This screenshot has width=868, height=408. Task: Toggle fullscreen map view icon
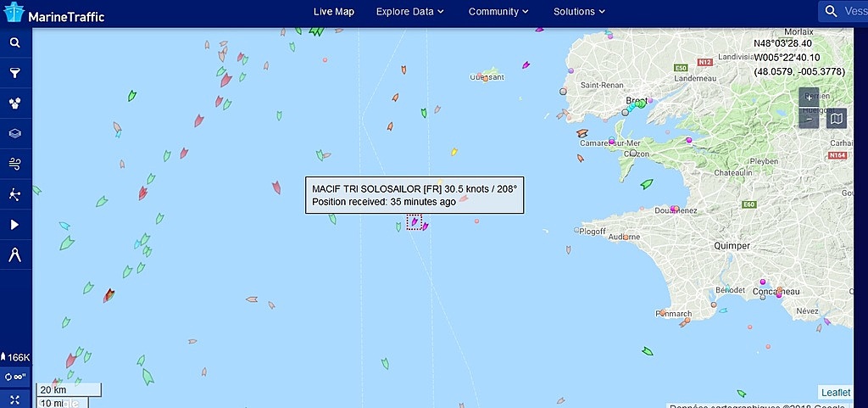click(15, 400)
